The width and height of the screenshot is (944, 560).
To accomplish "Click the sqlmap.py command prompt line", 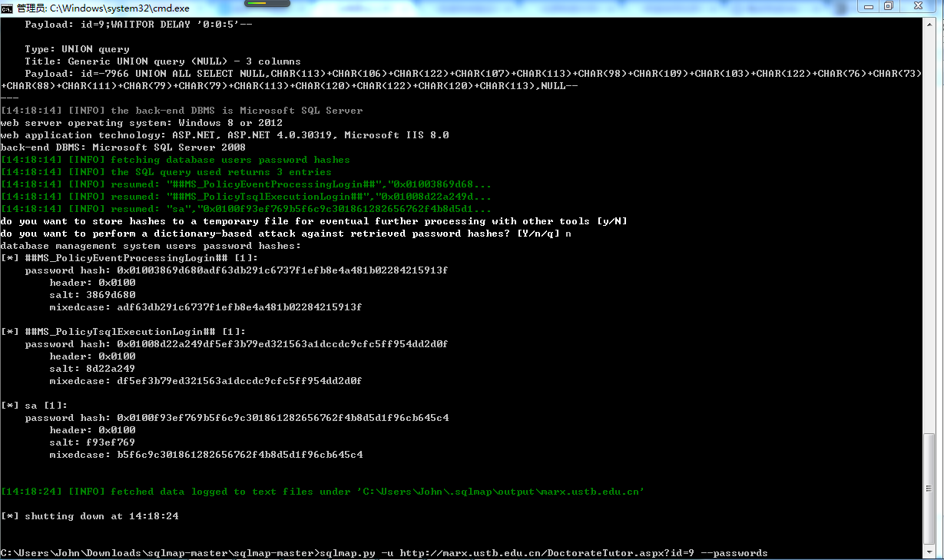I will pos(384,553).
